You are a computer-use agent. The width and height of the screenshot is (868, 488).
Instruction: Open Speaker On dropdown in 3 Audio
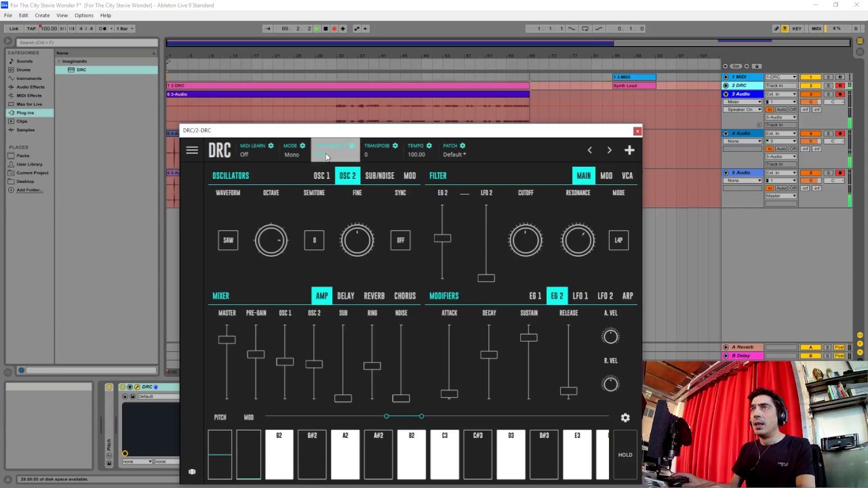[743, 110]
